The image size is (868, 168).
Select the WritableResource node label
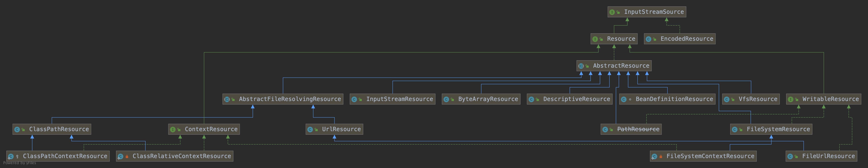(831, 99)
